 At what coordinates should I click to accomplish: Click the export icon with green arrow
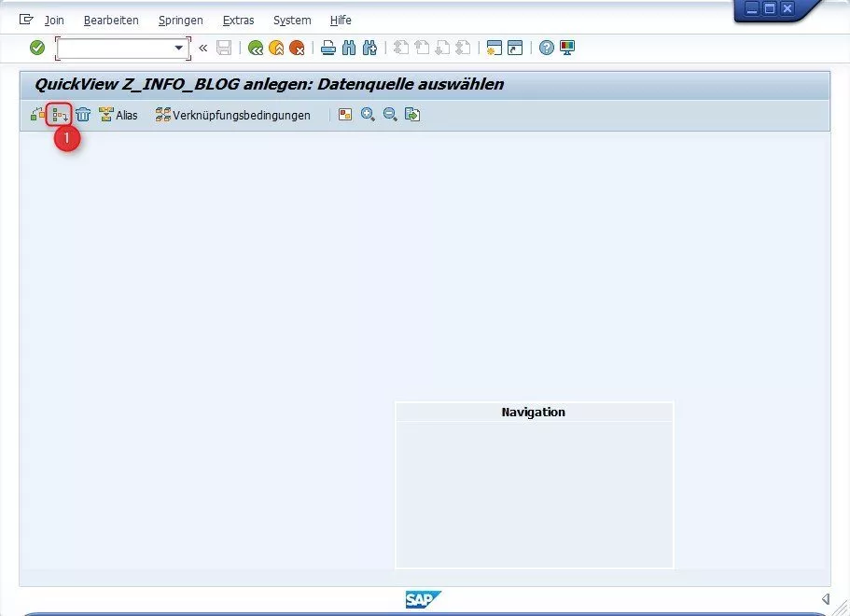[x=412, y=115]
